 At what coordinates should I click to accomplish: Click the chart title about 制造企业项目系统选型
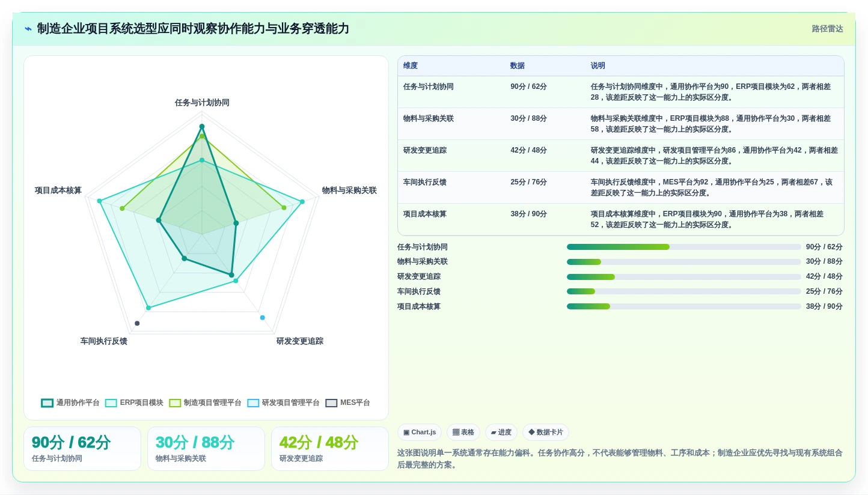pyautogui.click(x=193, y=29)
